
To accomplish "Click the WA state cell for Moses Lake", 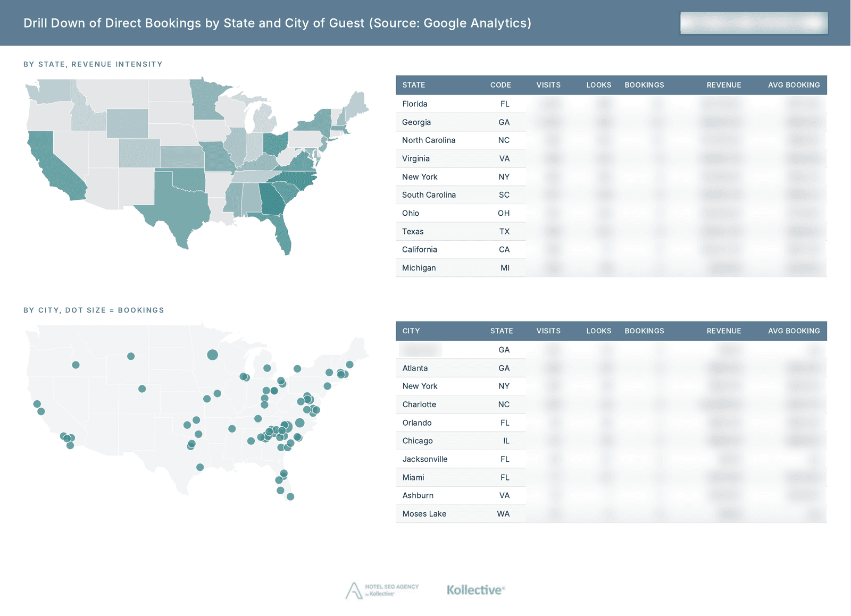I will [503, 514].
